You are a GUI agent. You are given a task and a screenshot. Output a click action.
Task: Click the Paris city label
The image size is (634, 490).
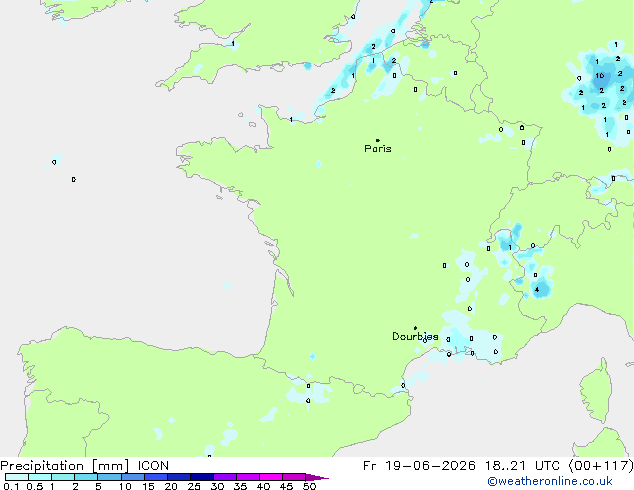pyautogui.click(x=378, y=149)
